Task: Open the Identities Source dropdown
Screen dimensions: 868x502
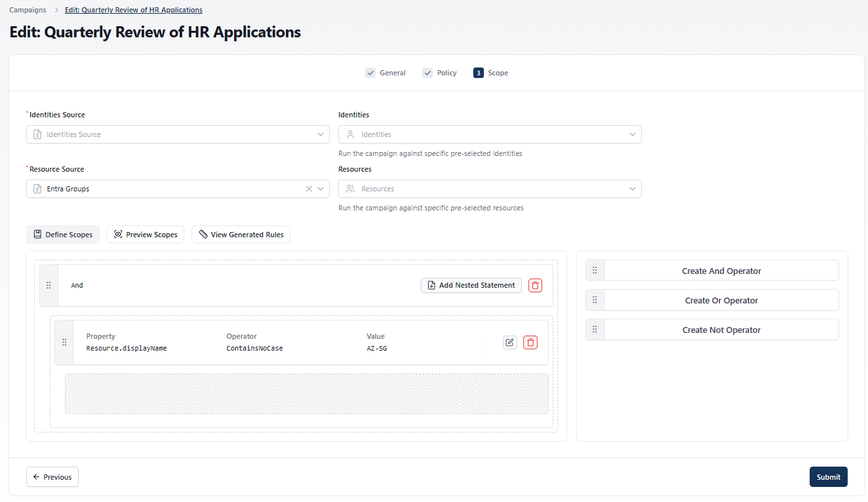Action: click(x=321, y=134)
